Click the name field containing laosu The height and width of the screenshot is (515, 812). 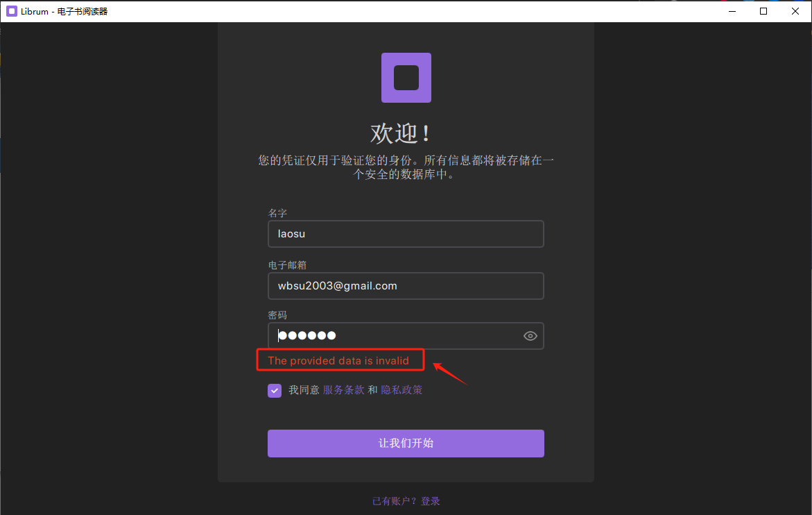point(406,234)
